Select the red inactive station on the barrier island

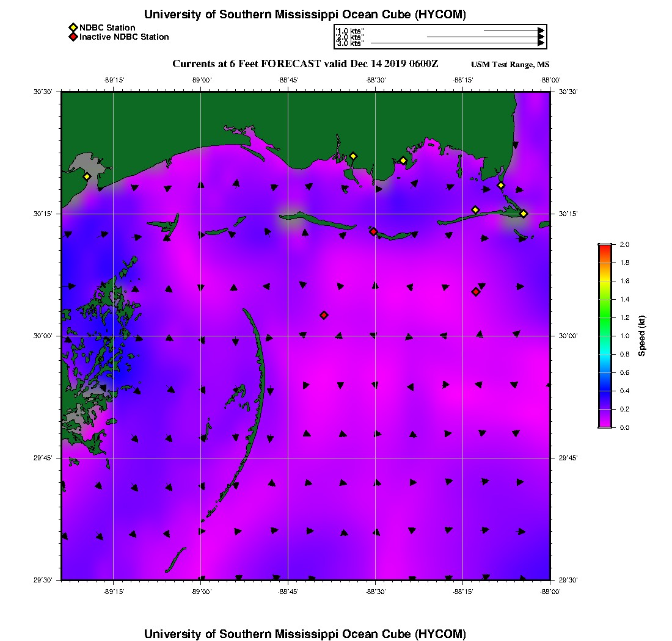point(373,231)
